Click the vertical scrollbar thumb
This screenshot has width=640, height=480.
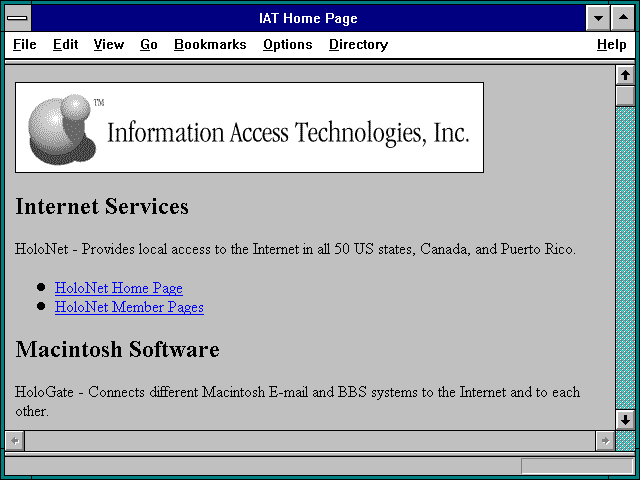coord(625,96)
